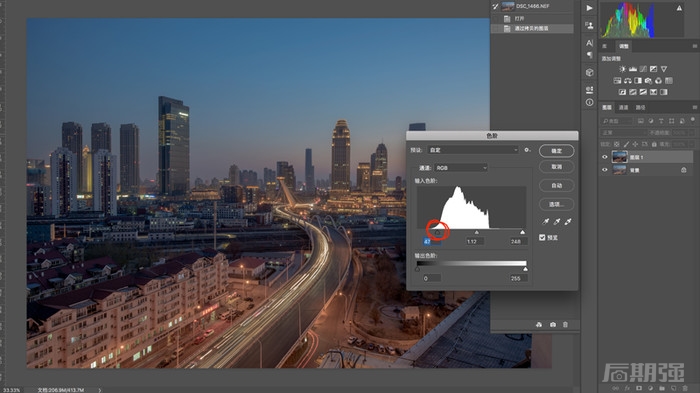Open the 3D panel cube icon

tap(589, 72)
